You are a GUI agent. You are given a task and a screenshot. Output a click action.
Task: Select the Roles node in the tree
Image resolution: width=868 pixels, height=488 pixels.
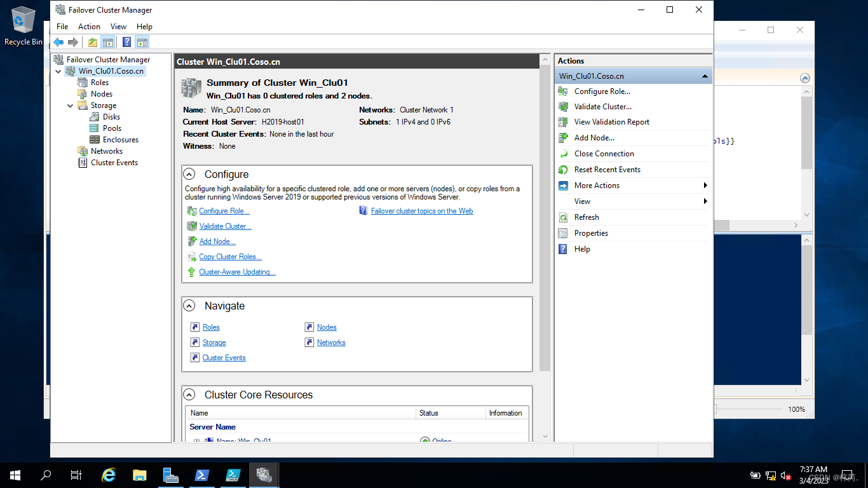point(100,83)
